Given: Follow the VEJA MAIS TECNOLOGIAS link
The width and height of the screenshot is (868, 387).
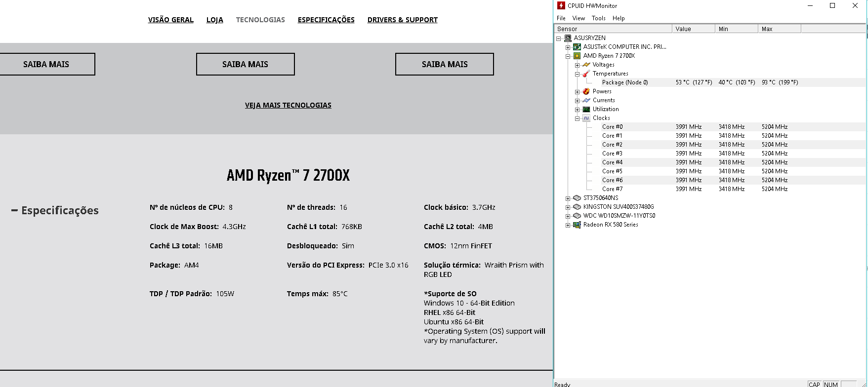Looking at the screenshot, I should click(x=288, y=105).
